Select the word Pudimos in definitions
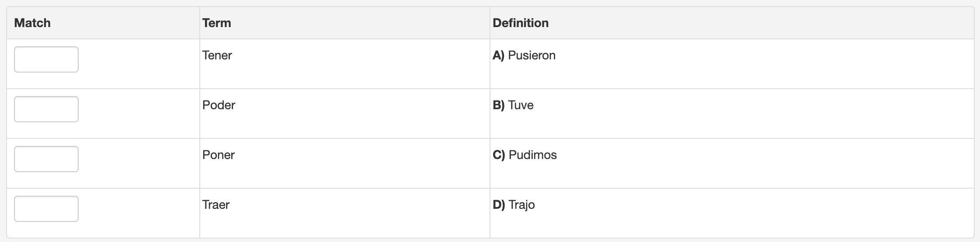Viewport: 980px width, 242px height. 532,155
